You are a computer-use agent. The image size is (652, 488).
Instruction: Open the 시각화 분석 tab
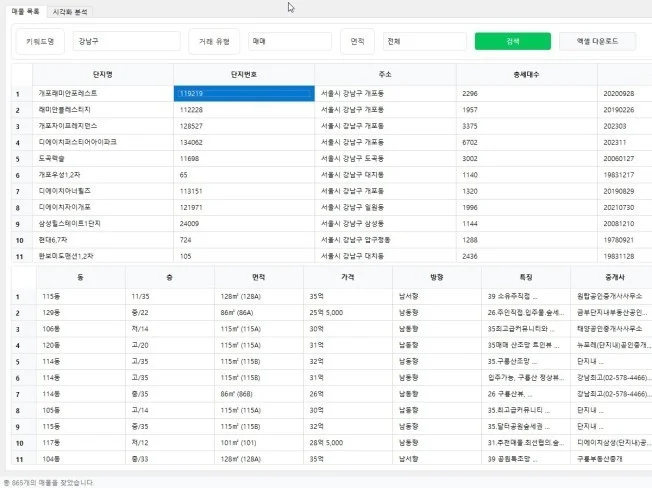click(70, 12)
